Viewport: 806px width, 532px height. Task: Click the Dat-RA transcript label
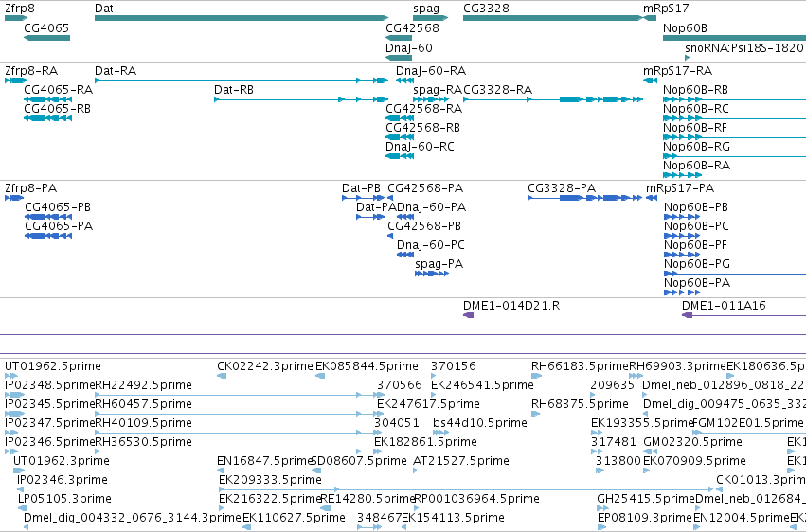coord(116,71)
